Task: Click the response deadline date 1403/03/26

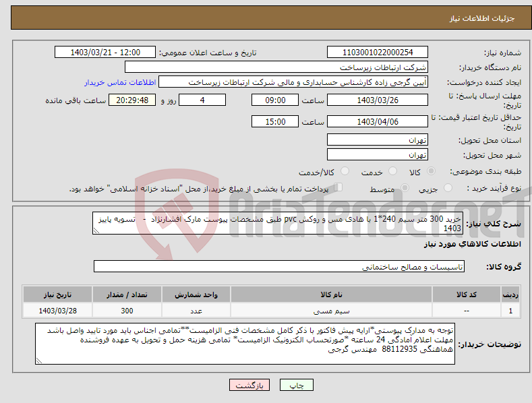Action: [378, 100]
